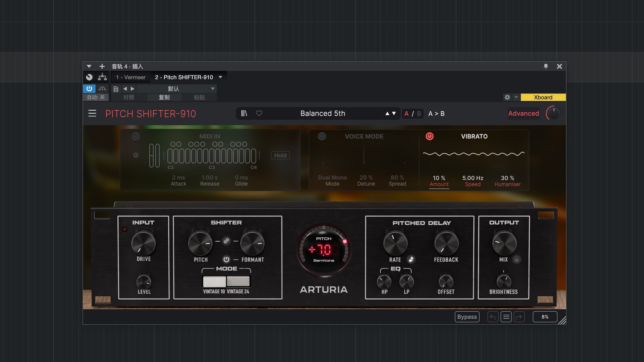Click the undo arrow button
Screen dimensions: 644x362
493,317
